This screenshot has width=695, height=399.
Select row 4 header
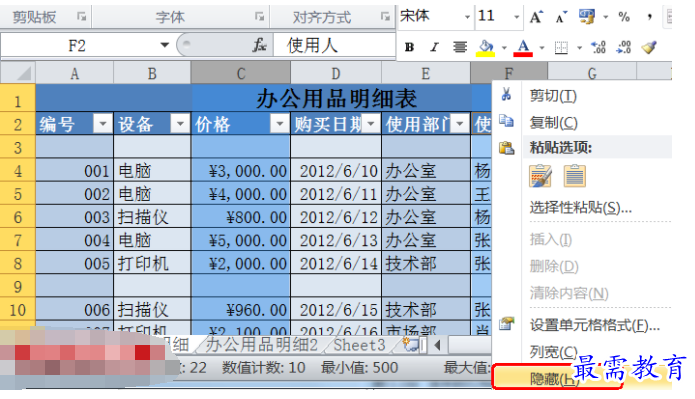coord(18,171)
